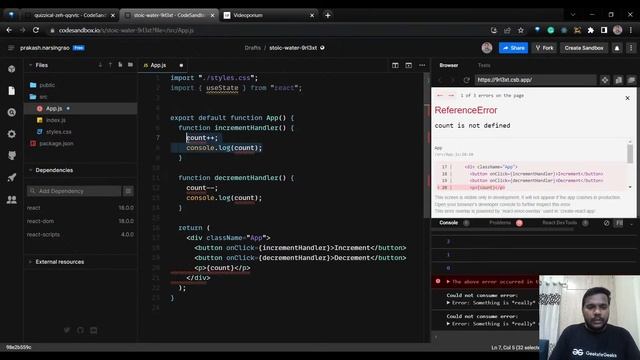Collapse the Files section
640x360 pixels.
pos(30,65)
